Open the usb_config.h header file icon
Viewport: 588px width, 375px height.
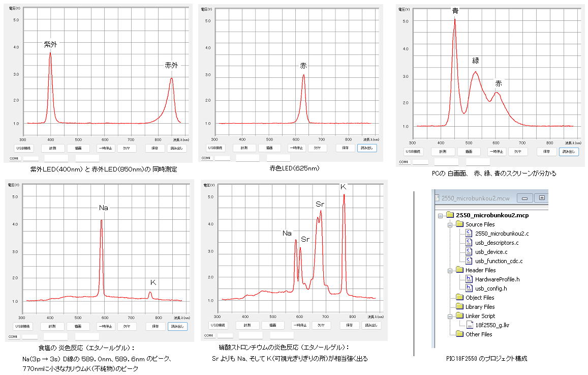click(x=469, y=289)
